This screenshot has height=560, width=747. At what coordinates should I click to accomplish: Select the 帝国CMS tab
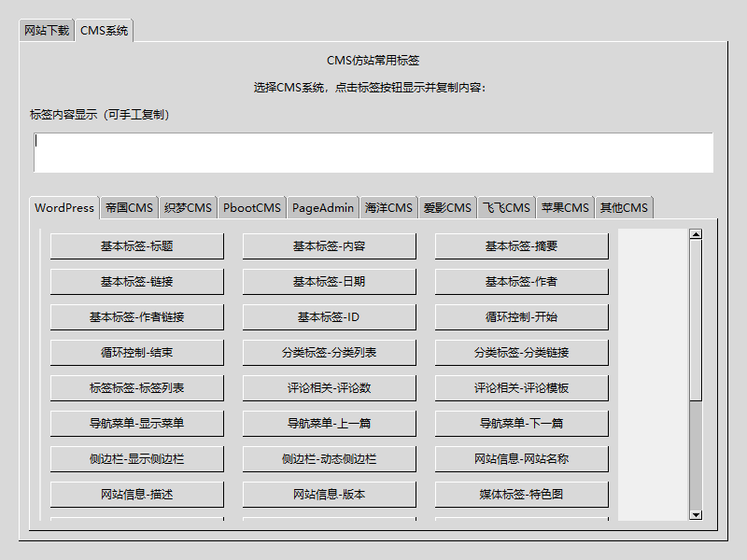tap(129, 208)
